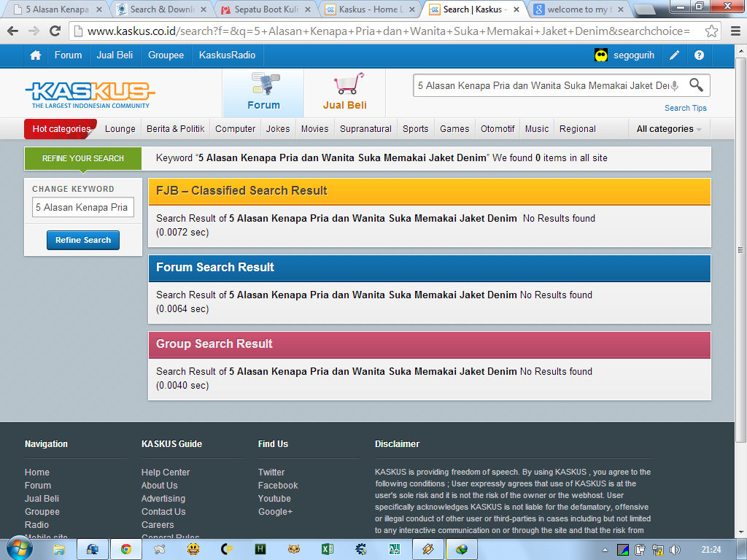This screenshot has height=560, width=747.
Task: Select the Hot categories tab
Action: coord(61,129)
